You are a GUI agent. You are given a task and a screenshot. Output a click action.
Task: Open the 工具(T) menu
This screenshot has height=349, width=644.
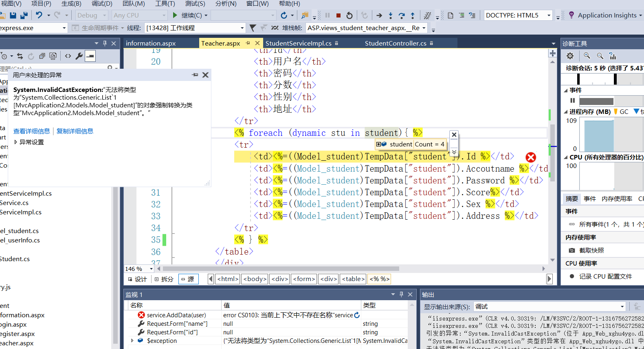click(x=165, y=4)
